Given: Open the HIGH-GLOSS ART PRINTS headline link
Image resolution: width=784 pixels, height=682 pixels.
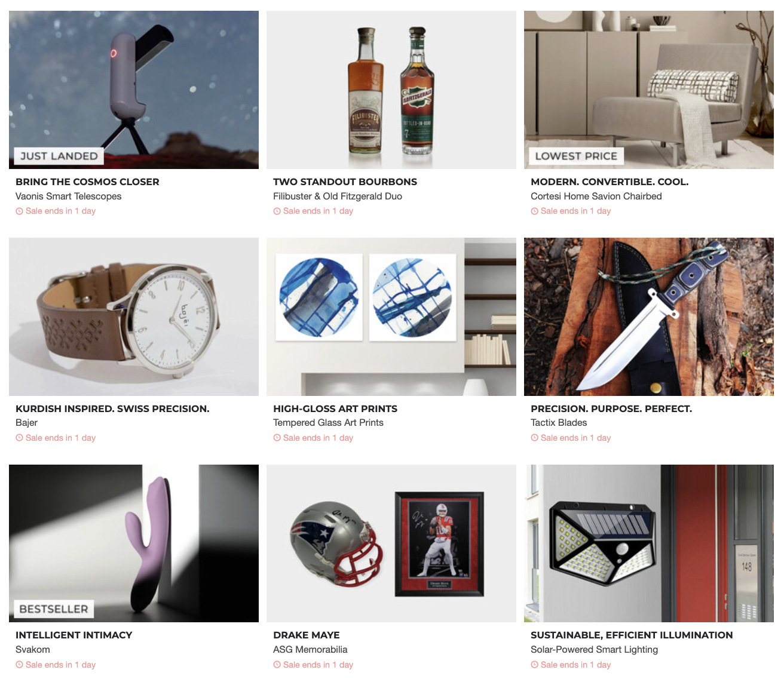Looking at the screenshot, I should (x=335, y=408).
